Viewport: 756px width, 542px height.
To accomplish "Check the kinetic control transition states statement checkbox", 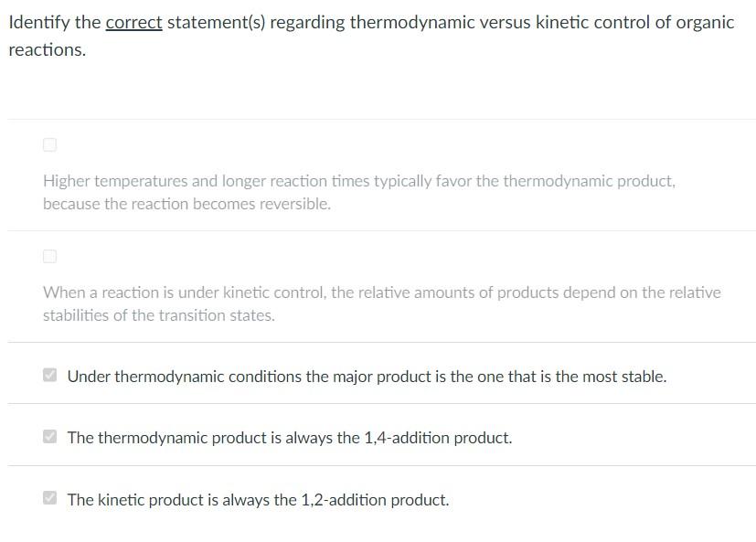I will point(50,256).
